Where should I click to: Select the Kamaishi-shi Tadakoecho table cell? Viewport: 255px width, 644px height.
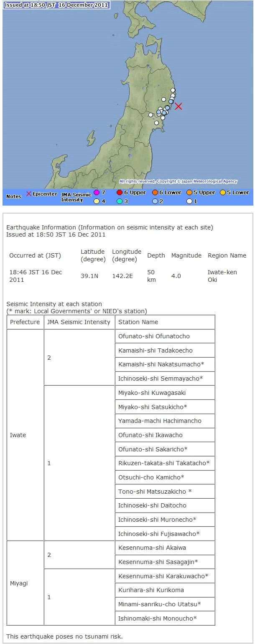click(x=165, y=350)
